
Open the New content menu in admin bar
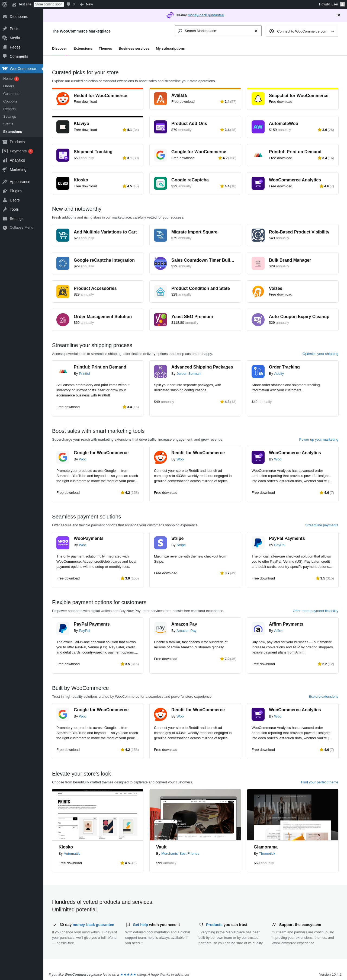coord(86,4)
